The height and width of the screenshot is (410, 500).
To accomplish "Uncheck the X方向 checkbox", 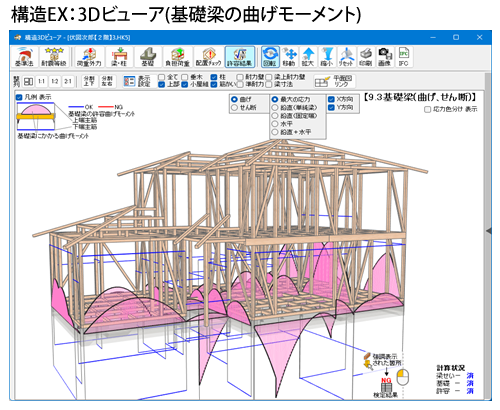I will [x=331, y=99].
